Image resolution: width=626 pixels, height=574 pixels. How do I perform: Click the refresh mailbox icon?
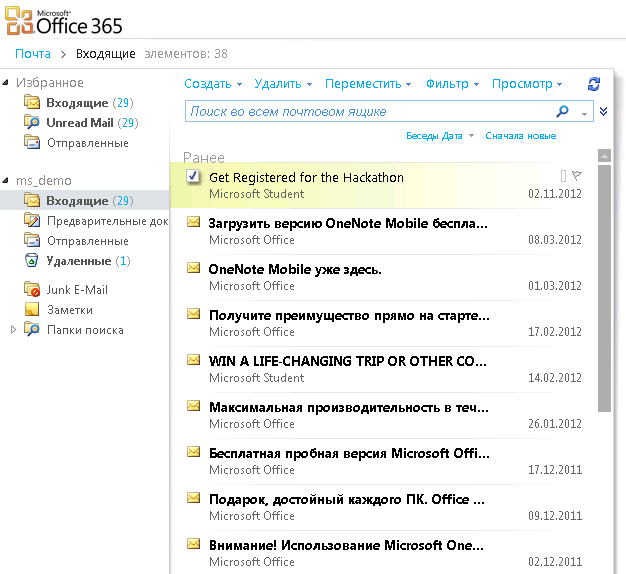coord(594,85)
